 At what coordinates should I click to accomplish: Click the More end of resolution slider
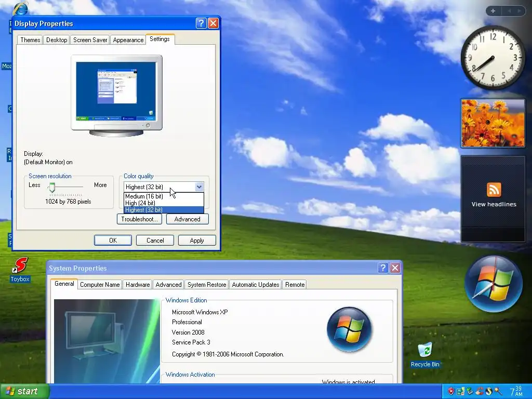click(100, 185)
